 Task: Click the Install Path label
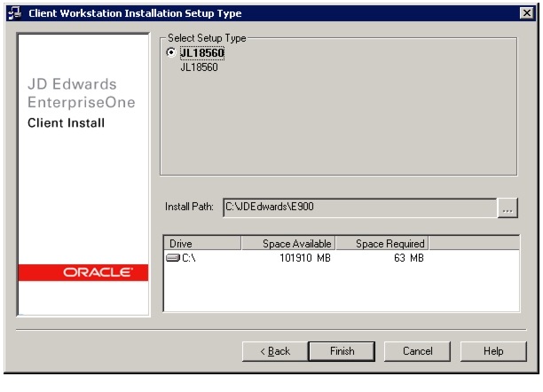click(189, 207)
